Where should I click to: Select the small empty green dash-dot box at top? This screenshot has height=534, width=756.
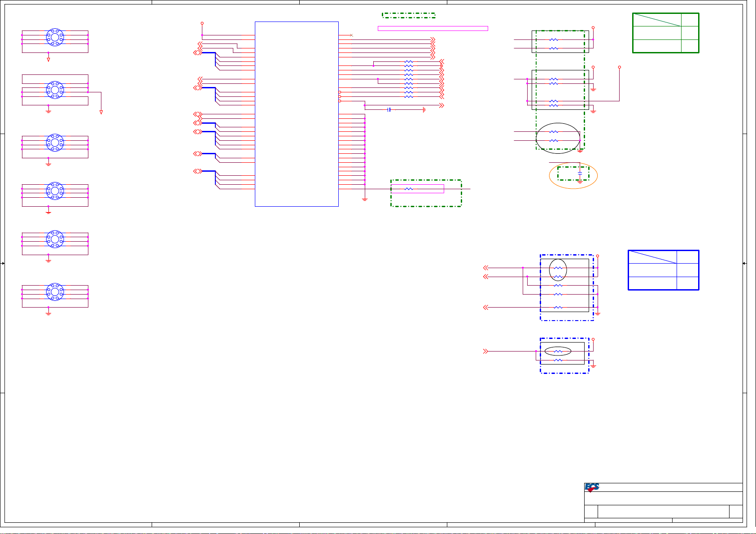point(408,15)
